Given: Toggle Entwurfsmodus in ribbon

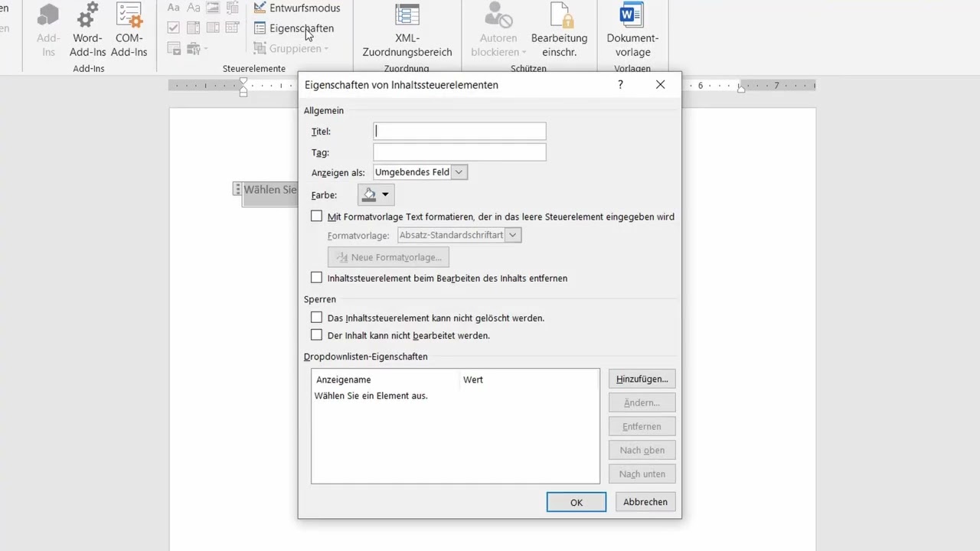Looking at the screenshot, I should (x=297, y=8).
